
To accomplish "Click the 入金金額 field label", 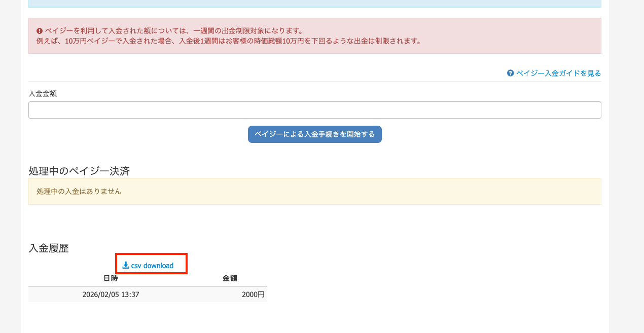I will coord(43,93).
